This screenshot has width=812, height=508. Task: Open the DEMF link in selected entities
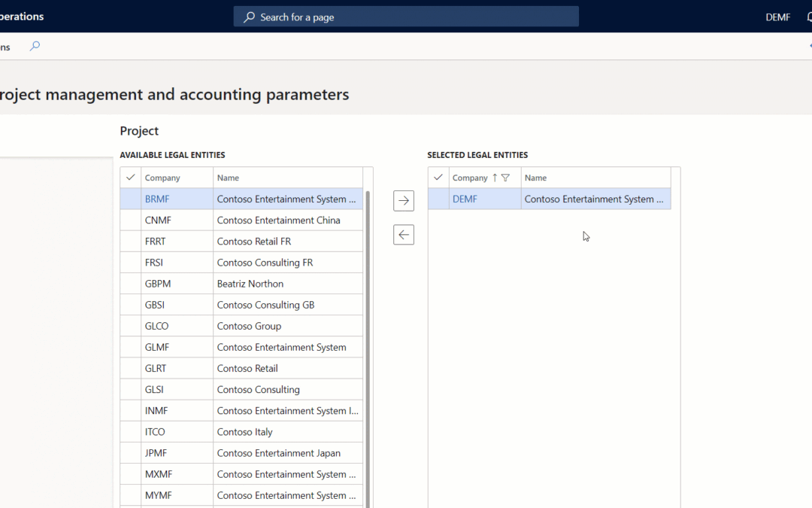point(465,199)
